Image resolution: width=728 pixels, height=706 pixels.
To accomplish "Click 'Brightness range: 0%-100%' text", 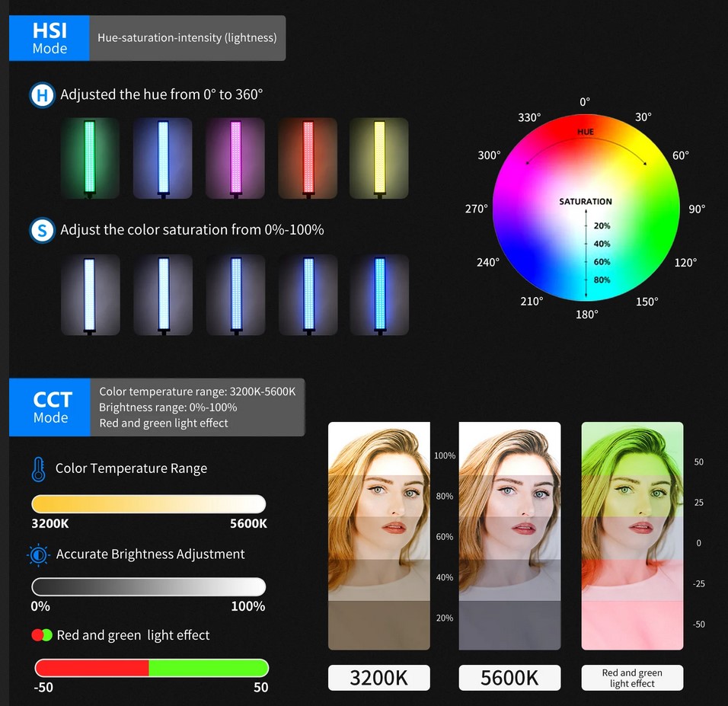I will tap(168, 407).
